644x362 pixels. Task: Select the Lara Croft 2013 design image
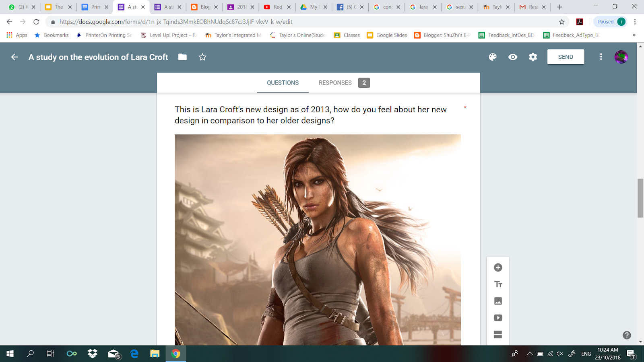point(318,240)
